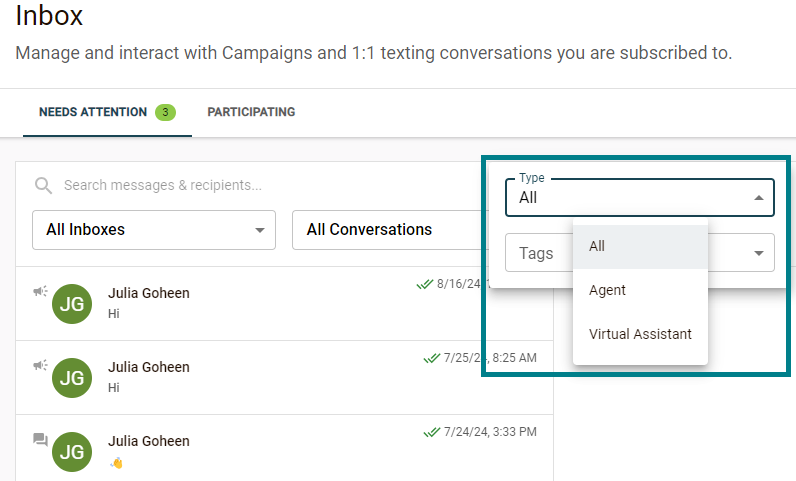This screenshot has width=796, height=481.
Task: Click megaphone icon on 7/25 conversation
Action: 40,365
